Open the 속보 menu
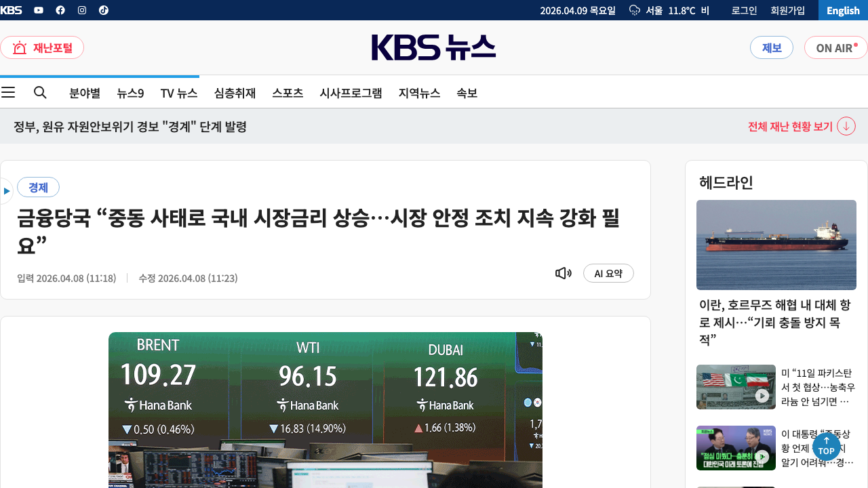 pos(467,93)
